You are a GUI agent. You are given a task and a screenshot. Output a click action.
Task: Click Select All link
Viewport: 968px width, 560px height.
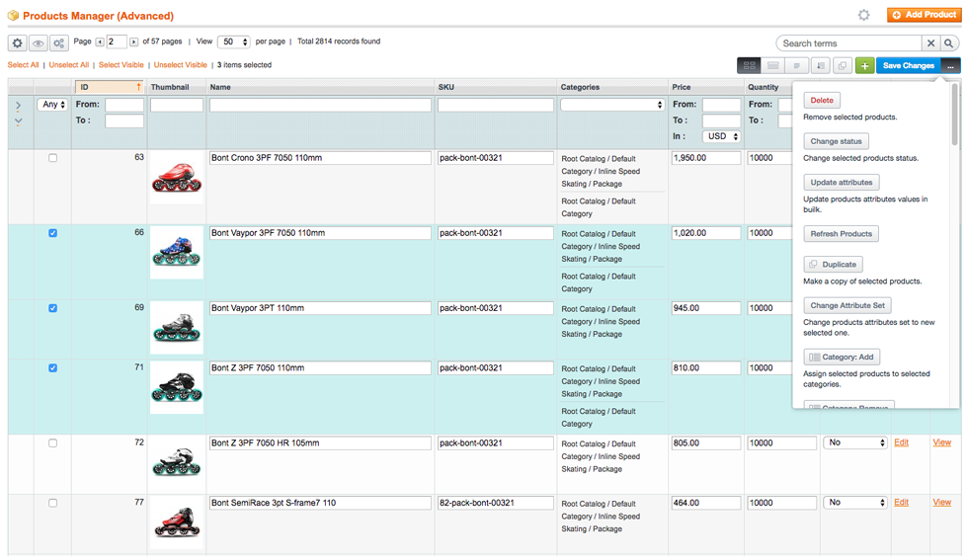coord(23,65)
